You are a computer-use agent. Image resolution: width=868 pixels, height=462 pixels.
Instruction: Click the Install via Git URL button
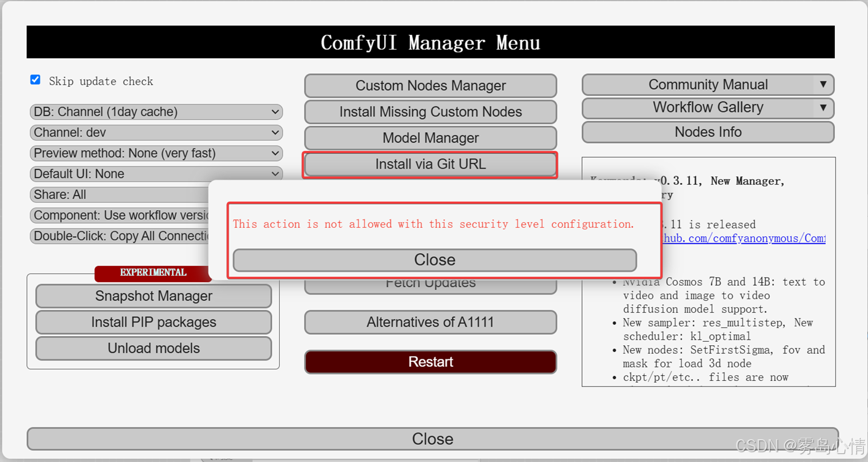click(430, 164)
